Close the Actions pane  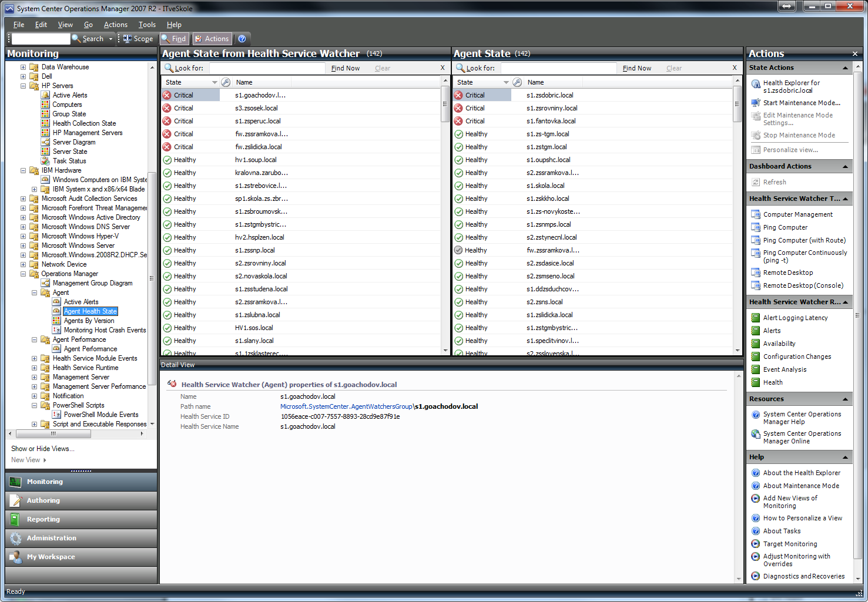coord(854,54)
